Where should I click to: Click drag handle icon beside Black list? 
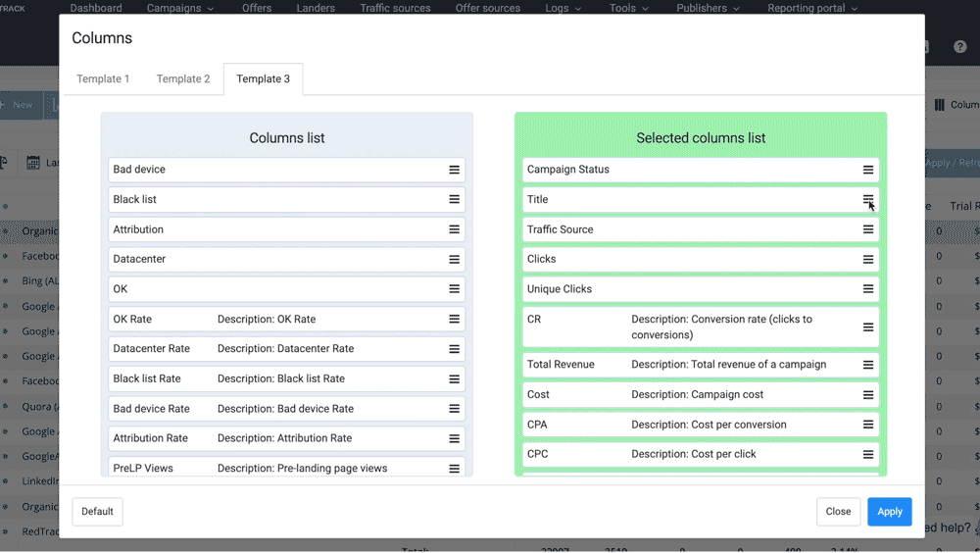tap(454, 199)
